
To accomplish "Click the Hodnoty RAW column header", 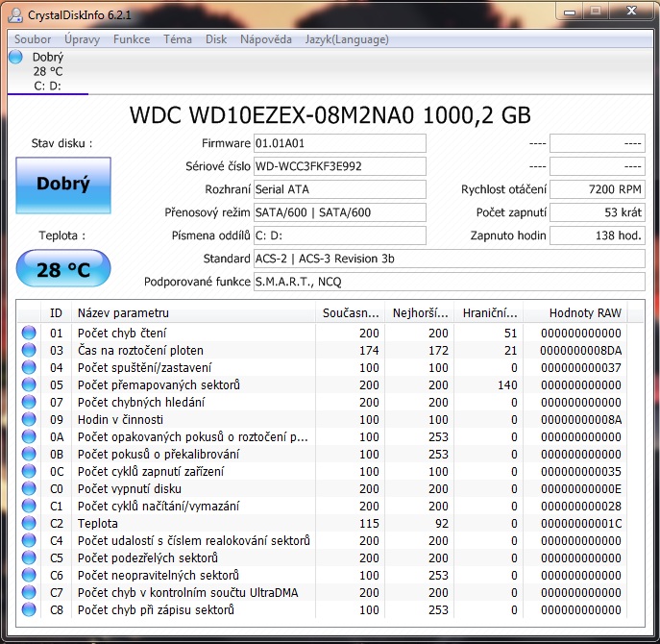I will 574,312.
